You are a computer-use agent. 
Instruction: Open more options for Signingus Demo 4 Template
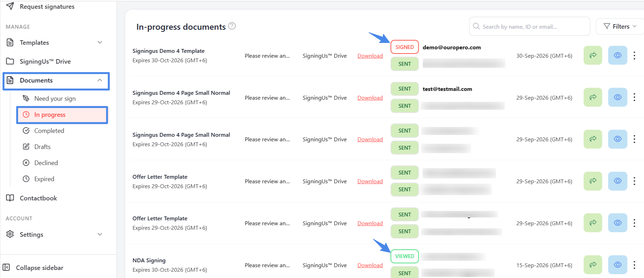[x=634, y=55]
